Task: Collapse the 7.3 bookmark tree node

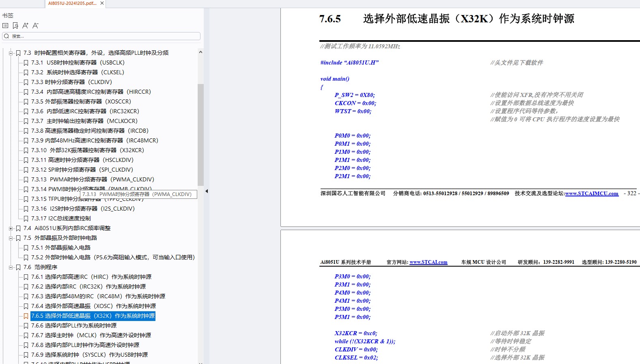Action: (x=11, y=53)
